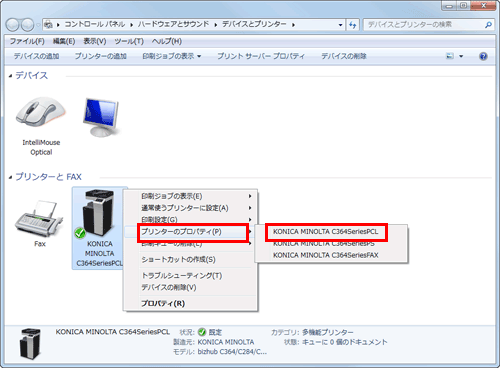This screenshot has width=500, height=368.
Task: Open the 表示(V) menu
Action: (x=95, y=41)
